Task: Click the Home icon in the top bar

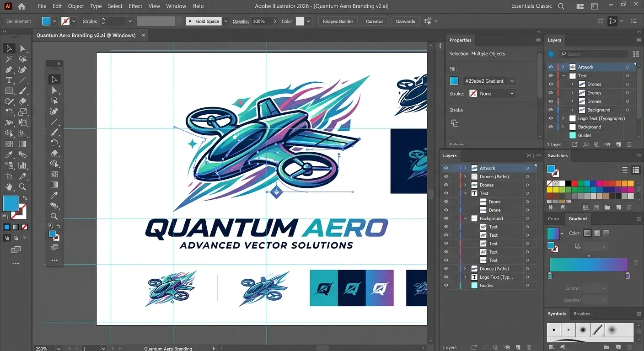Action: click(21, 6)
